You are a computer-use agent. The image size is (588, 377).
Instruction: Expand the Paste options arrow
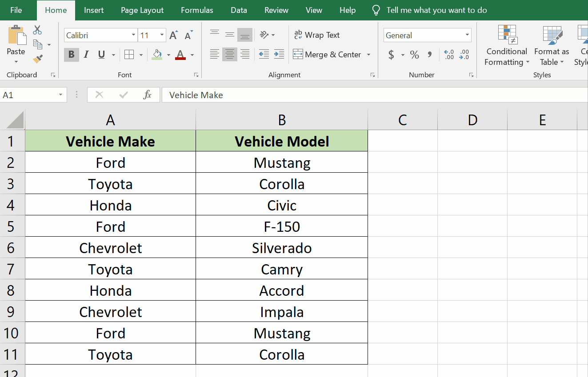pyautogui.click(x=16, y=62)
